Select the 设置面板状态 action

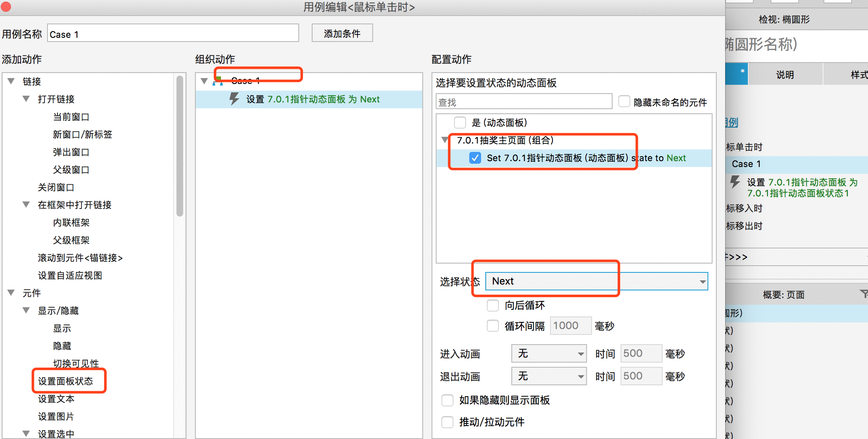coord(65,381)
